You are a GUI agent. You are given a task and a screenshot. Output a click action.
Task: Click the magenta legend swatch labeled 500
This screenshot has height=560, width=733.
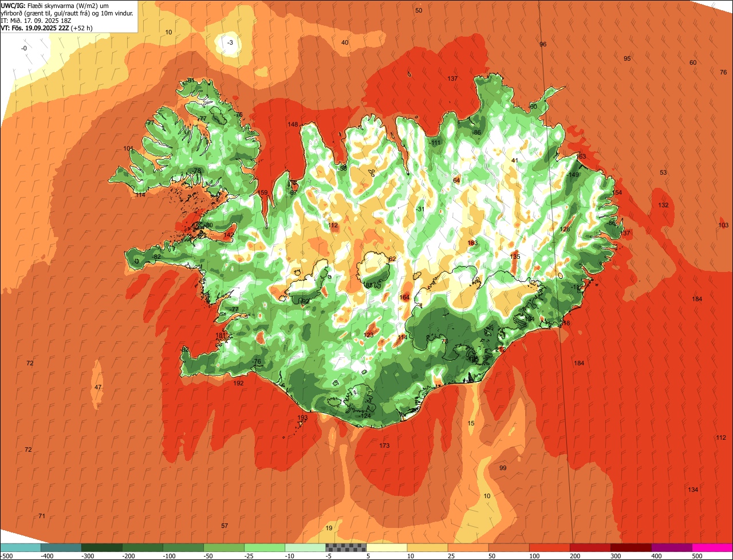[712, 547]
